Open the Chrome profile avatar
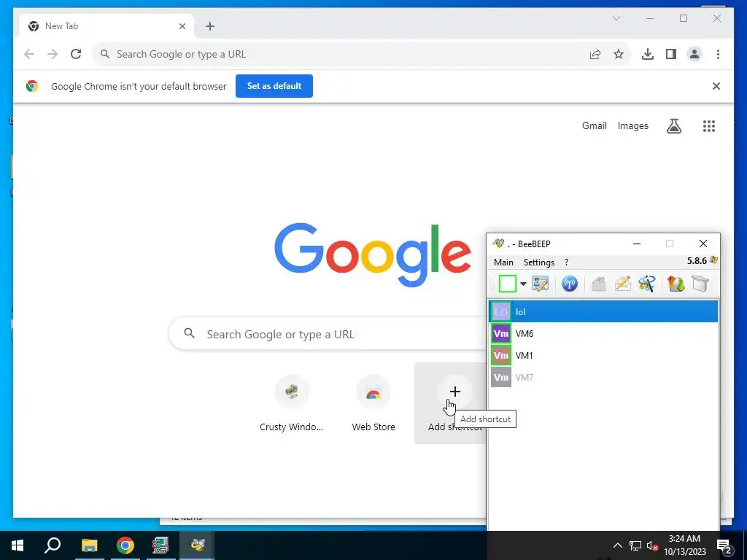The width and height of the screenshot is (747, 560). click(694, 54)
